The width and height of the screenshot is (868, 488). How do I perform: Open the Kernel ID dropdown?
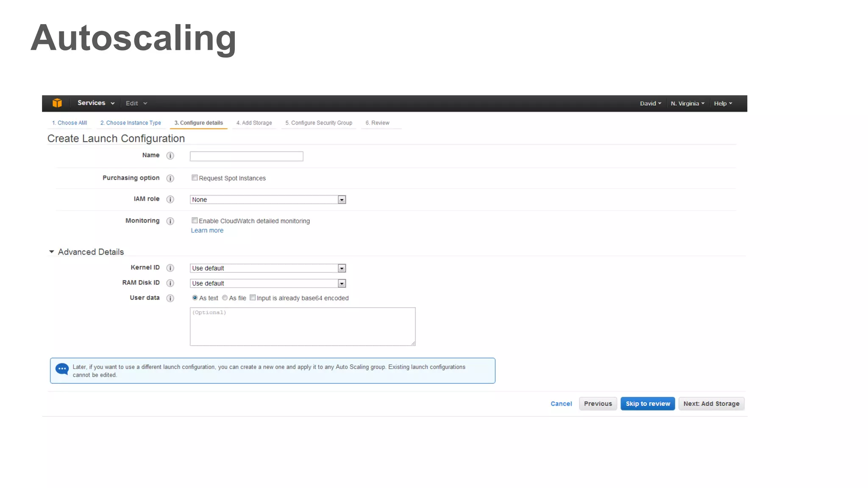[x=268, y=268]
